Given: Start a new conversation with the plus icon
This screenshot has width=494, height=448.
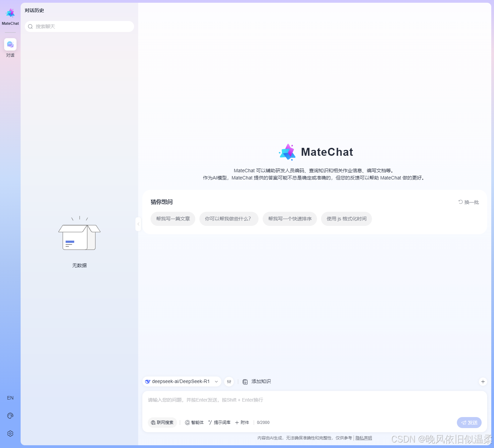Looking at the screenshot, I should click(x=483, y=382).
